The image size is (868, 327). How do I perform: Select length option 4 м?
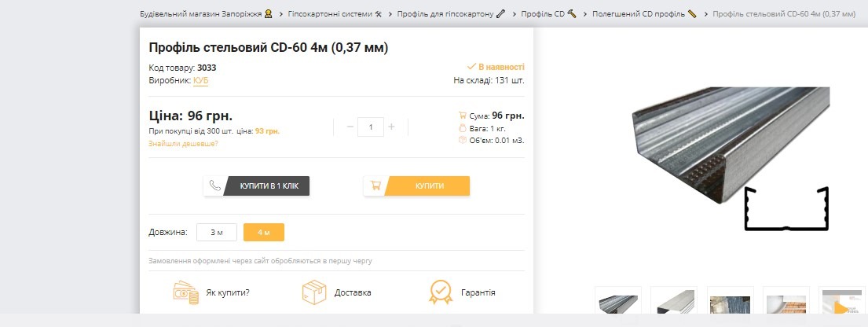point(264,232)
